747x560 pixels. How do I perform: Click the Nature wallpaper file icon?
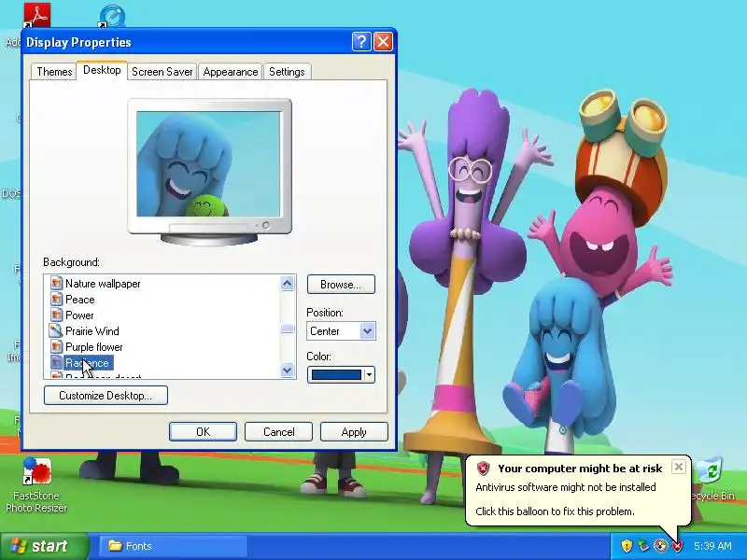56,284
